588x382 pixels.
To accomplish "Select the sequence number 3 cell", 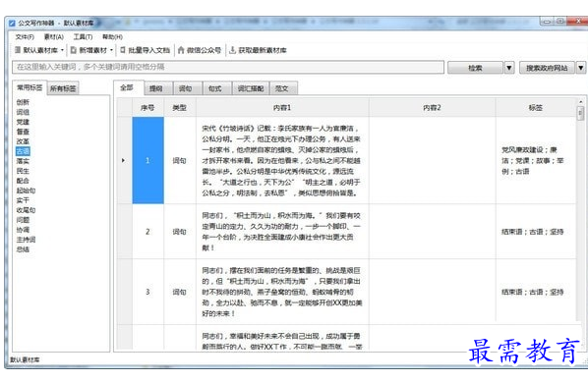I will 147,292.
